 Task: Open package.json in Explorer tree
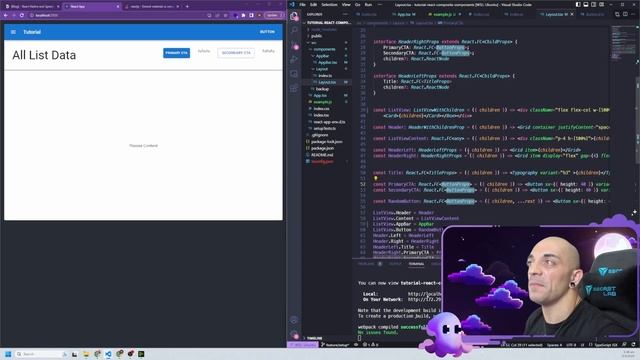322,148
